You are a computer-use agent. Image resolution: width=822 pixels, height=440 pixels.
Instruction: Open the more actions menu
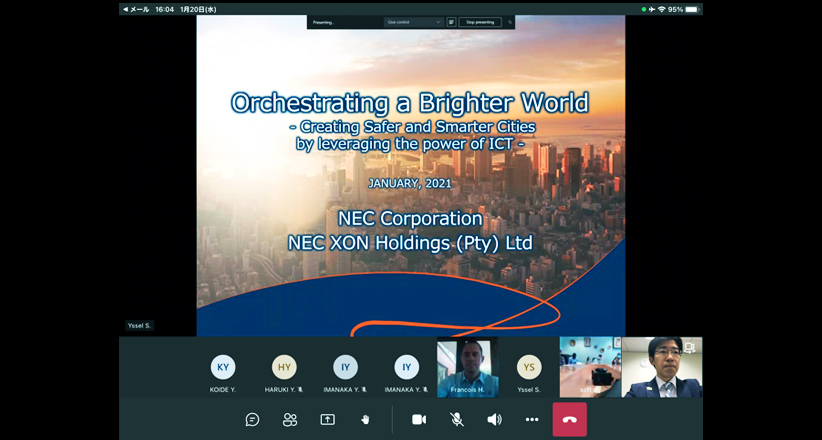tap(532, 420)
